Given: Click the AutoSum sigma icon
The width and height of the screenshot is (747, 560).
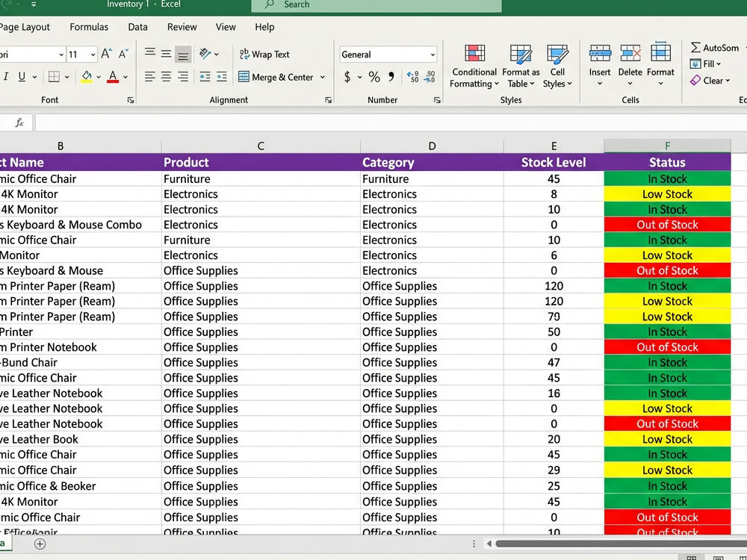Looking at the screenshot, I should tap(695, 47).
